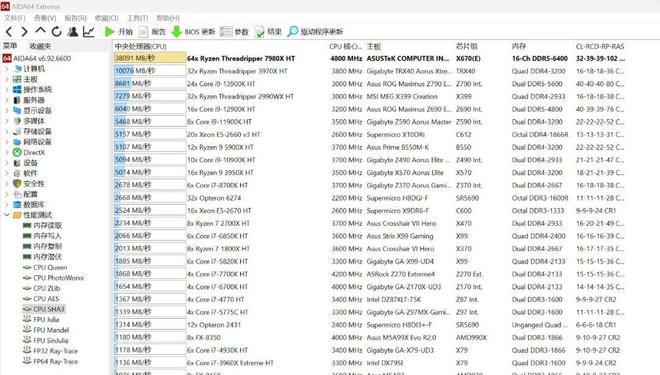
Task: Expand the 操作系统 tree node
Action: click(x=6, y=90)
